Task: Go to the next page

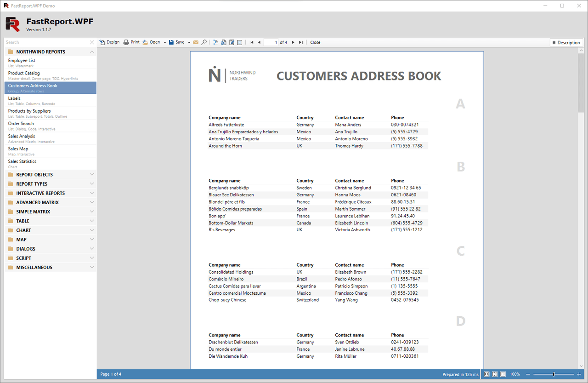Action: click(293, 42)
